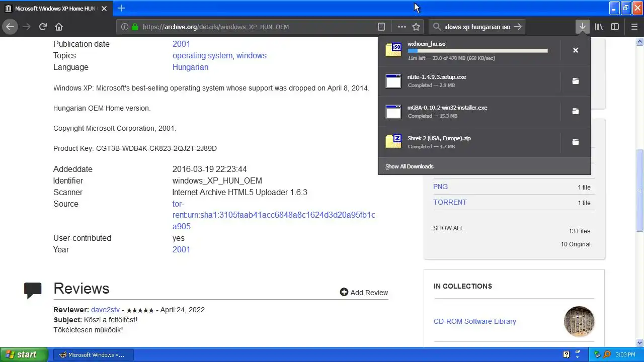Open the operating system topic link

pos(202,55)
